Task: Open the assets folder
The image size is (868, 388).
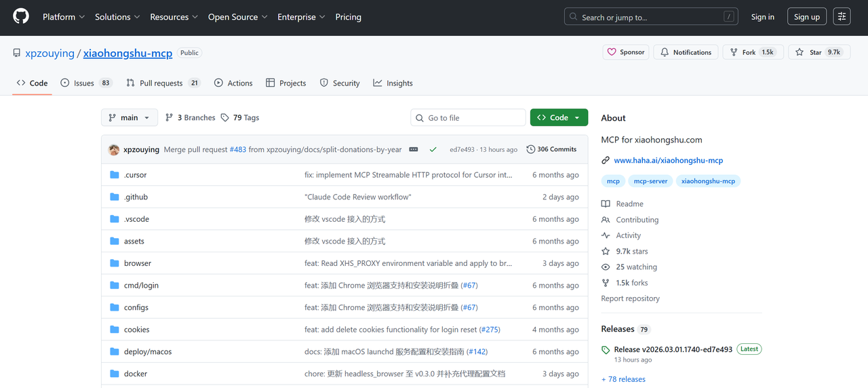Action: tap(134, 241)
